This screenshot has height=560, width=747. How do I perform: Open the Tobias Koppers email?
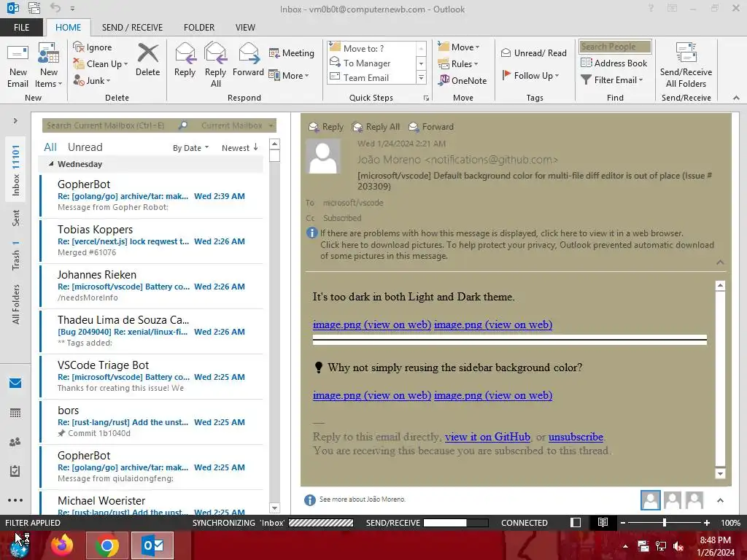(x=152, y=241)
